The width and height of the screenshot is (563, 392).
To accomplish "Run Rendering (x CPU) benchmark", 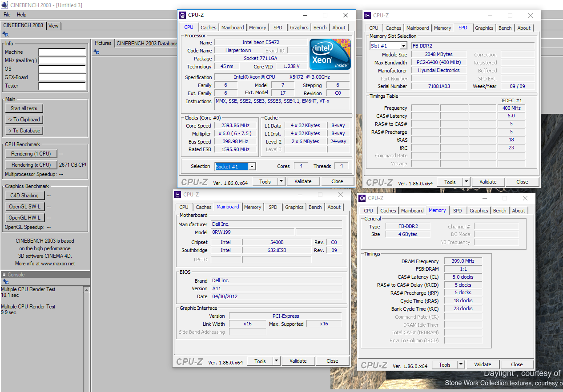I will coord(31,165).
